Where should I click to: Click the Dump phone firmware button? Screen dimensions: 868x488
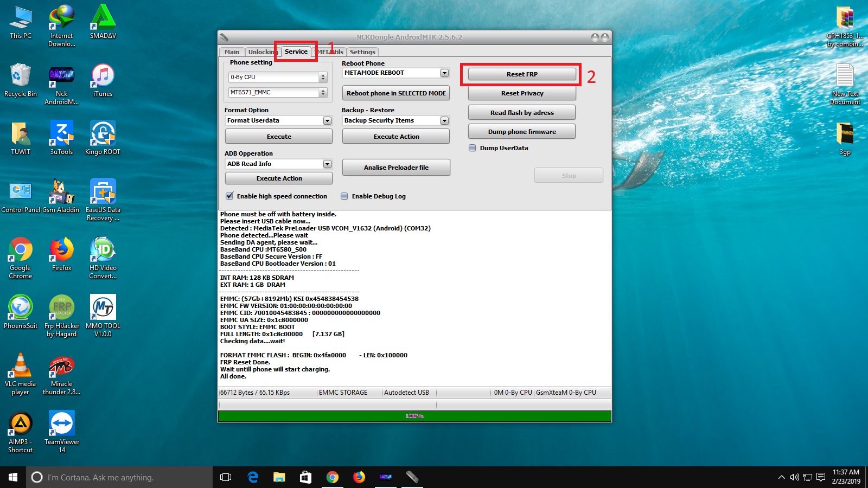[522, 132]
